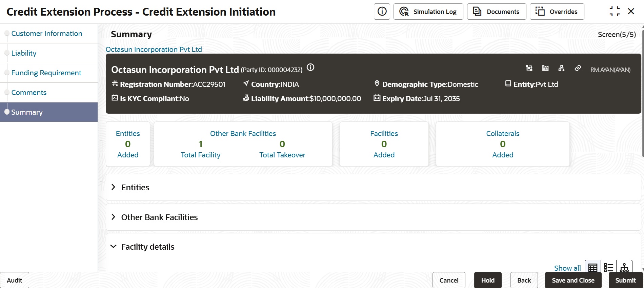This screenshot has height=288, width=644.
Task: Close the Credit Extension Initiation window
Action: click(x=631, y=12)
